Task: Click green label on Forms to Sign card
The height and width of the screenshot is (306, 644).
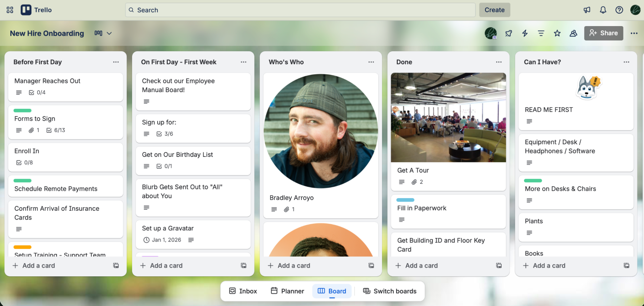Action: point(22,110)
